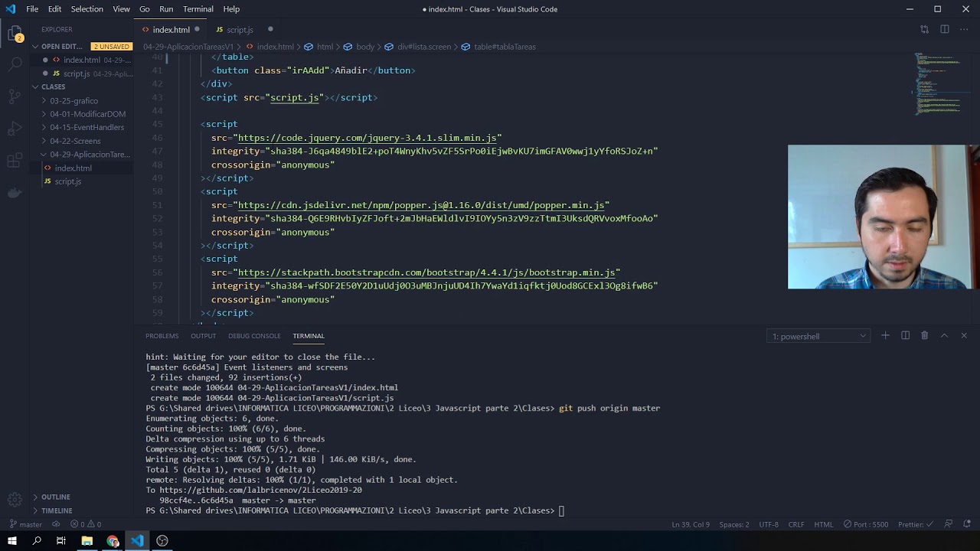Click the open changes compare icon in editor toolbar
Image resolution: width=980 pixels, height=551 pixels.
tap(924, 30)
